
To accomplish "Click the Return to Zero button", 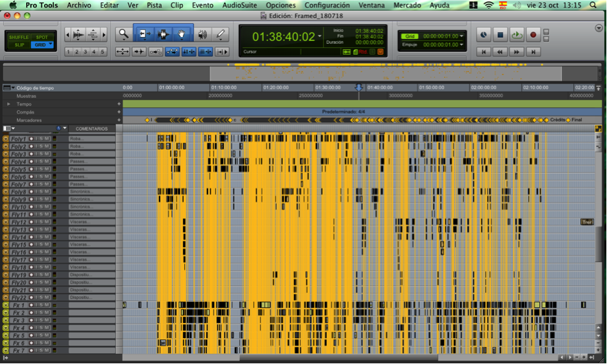I will pyautogui.click(x=484, y=52).
